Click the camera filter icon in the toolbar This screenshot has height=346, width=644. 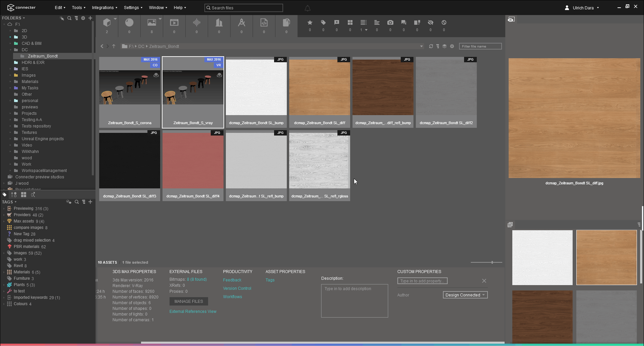click(390, 23)
